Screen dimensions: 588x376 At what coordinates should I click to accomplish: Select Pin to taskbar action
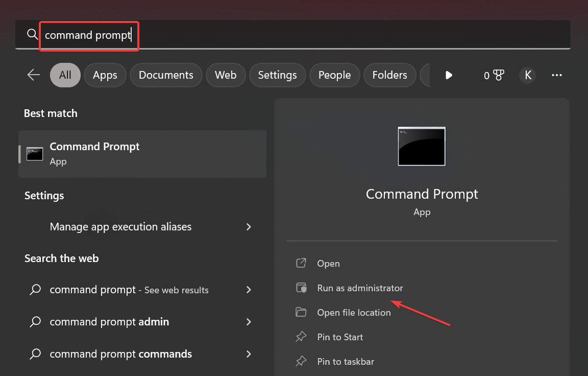pyautogui.click(x=346, y=362)
